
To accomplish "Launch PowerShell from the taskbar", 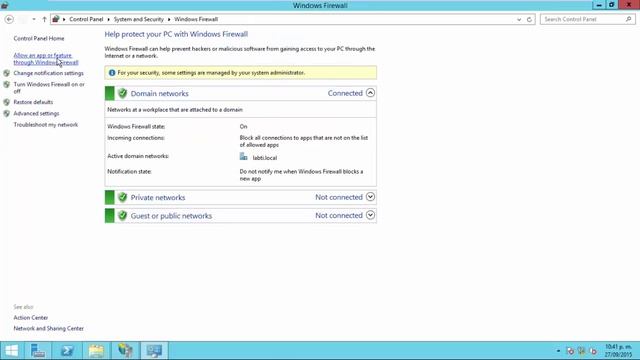I will 67,351.
